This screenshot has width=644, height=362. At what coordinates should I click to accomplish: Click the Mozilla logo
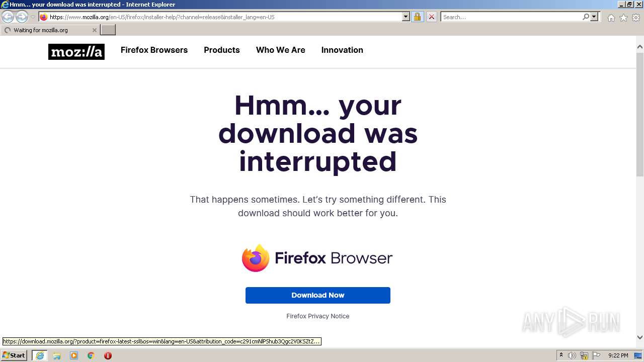click(76, 52)
